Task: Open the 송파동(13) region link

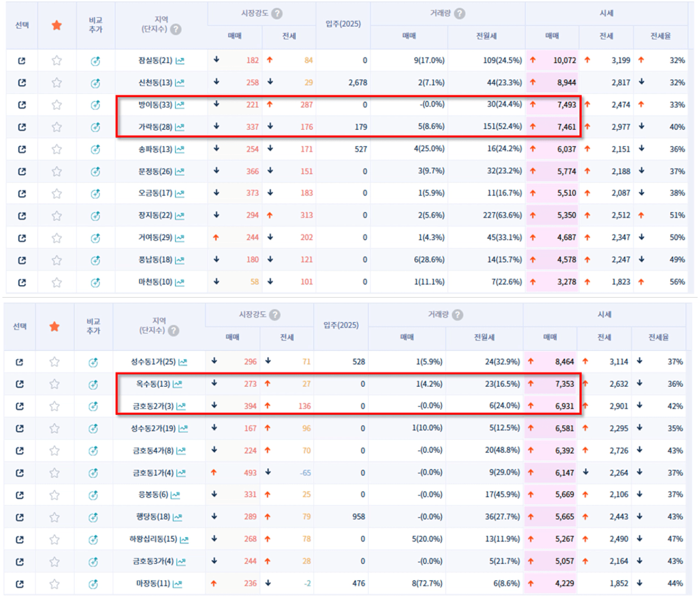Action: pos(155,149)
